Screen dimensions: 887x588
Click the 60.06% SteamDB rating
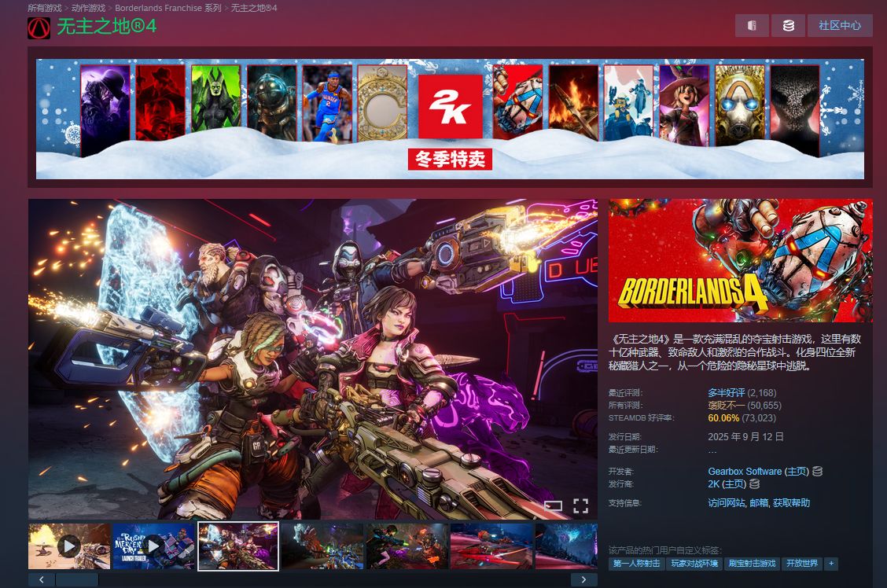click(723, 418)
